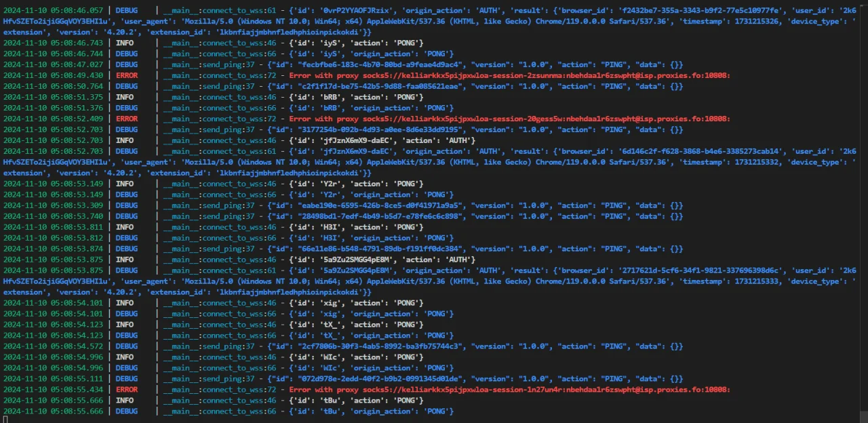Click the ping id starting 072d978e-2edd
This screenshot has width=868, height=423.
click(381, 379)
